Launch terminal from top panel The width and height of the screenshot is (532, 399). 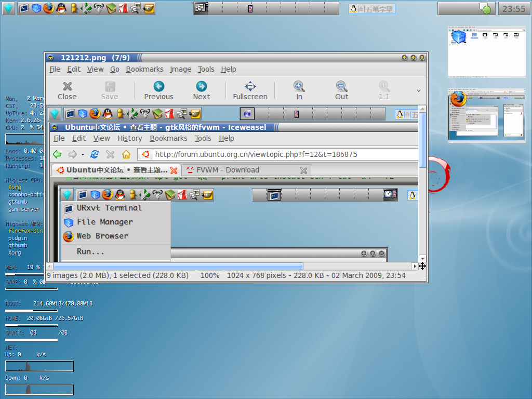24,8
